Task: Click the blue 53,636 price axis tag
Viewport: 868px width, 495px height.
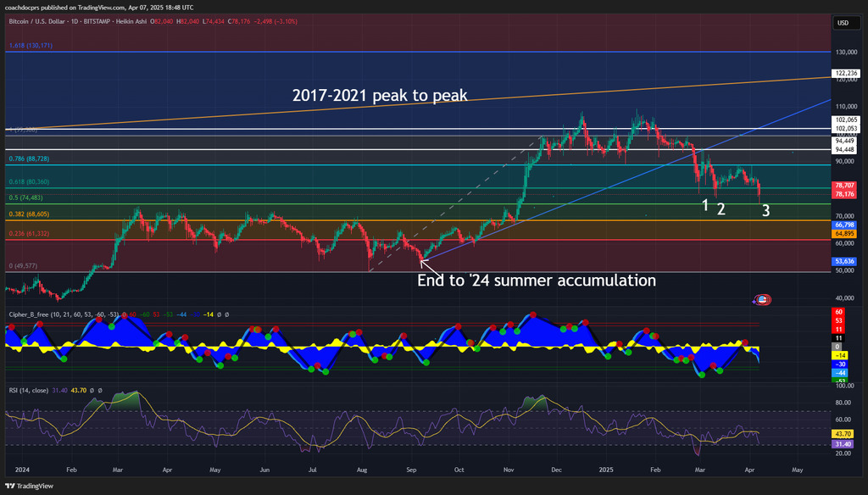Action: (843, 261)
